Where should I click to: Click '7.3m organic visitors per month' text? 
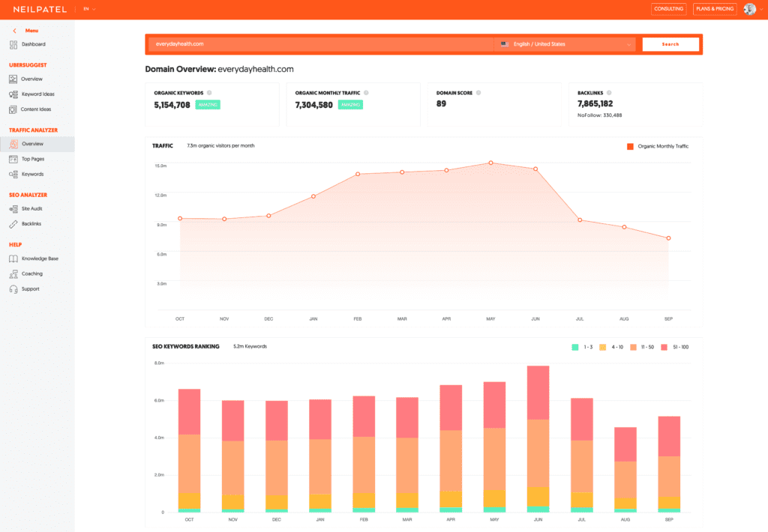coord(221,146)
